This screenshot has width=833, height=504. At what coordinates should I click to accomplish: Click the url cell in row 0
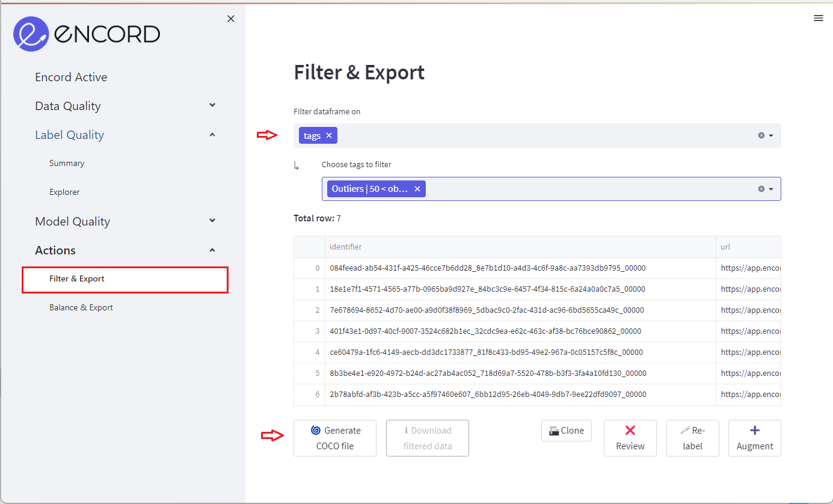[748, 268]
